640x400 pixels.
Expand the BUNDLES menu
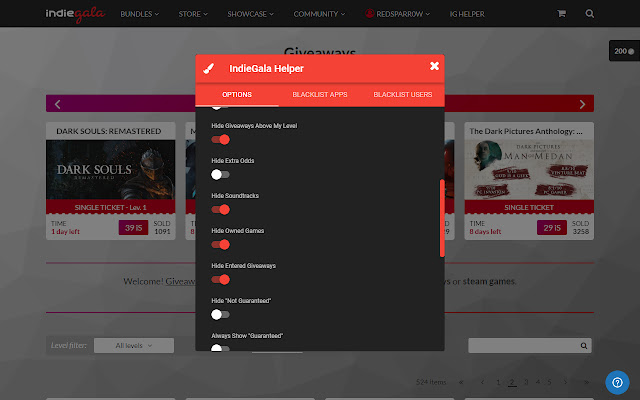pyautogui.click(x=140, y=14)
